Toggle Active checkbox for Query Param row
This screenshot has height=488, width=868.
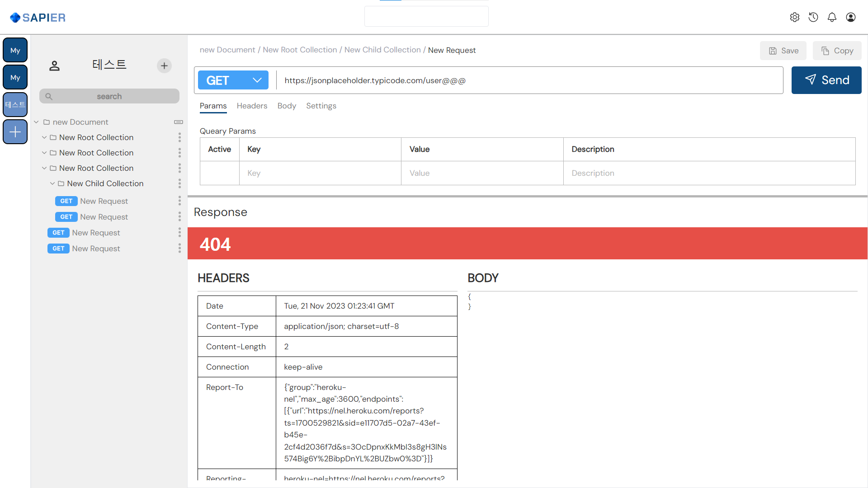coord(219,173)
